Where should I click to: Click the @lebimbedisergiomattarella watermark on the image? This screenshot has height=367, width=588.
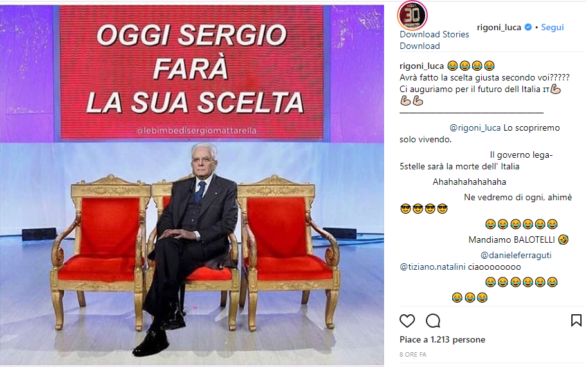click(196, 131)
